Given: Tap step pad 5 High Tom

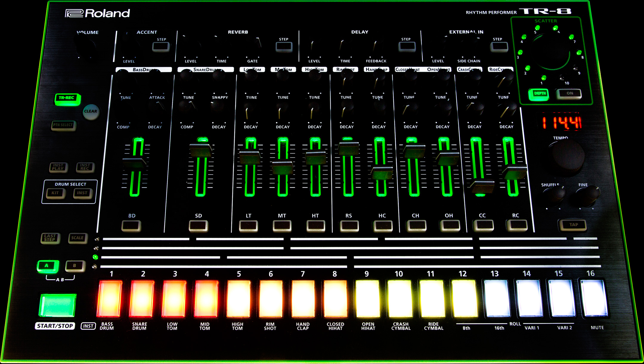Looking at the screenshot, I should [239, 298].
